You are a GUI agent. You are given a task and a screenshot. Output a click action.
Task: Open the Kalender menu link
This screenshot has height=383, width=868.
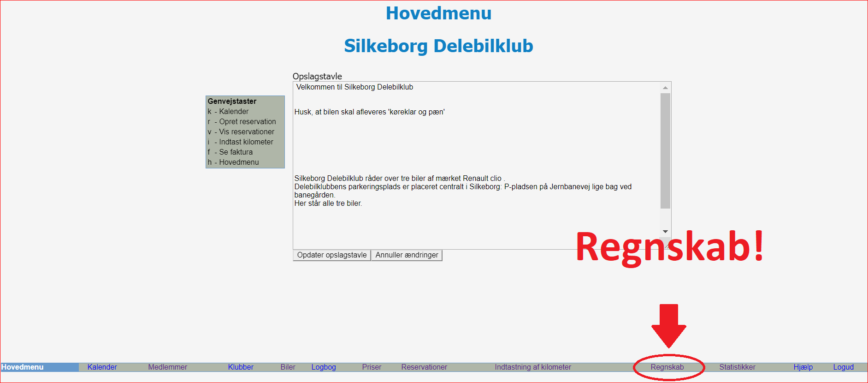(x=102, y=367)
